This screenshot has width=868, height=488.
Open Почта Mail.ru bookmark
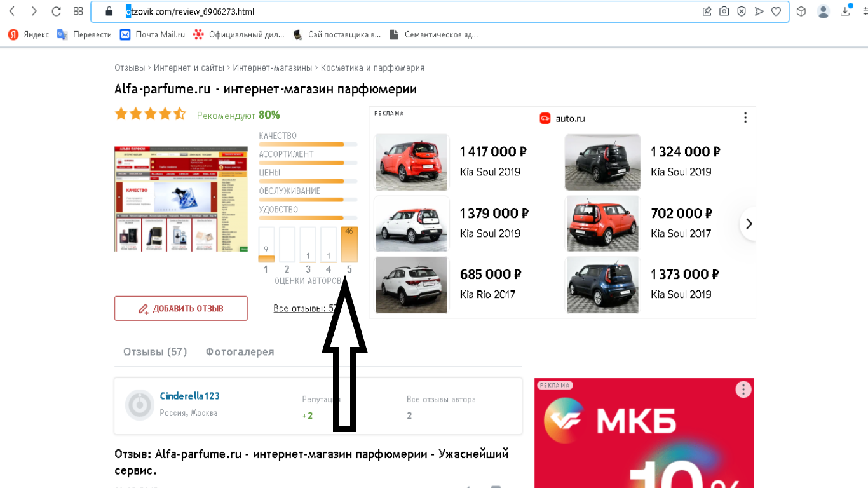tap(153, 34)
